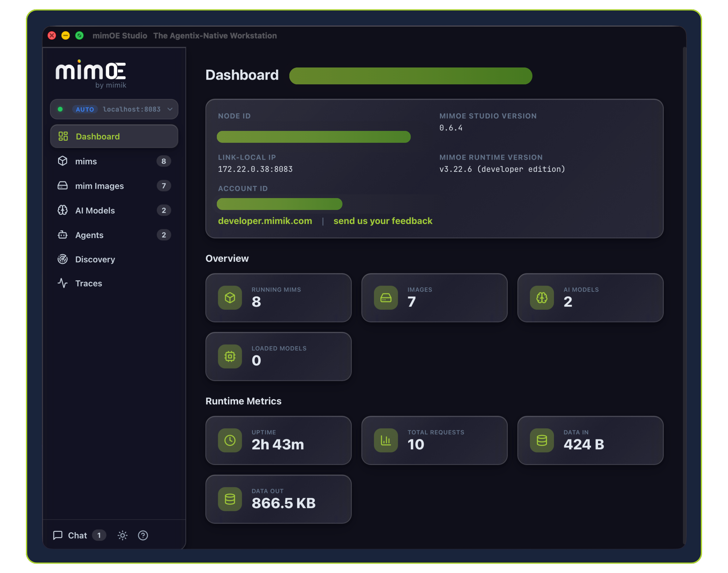Click the 424 B data in value
Screen dimensions: 728x573
coord(584,445)
